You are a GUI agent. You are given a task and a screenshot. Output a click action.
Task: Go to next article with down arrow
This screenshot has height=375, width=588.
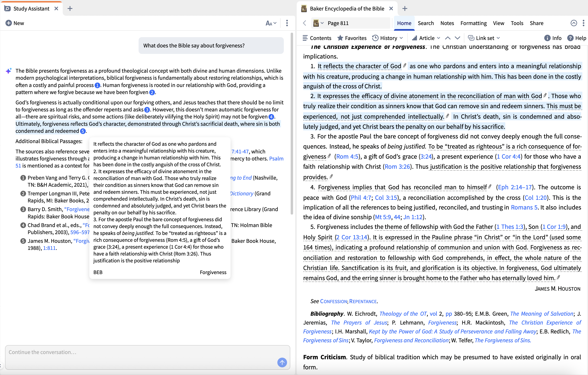point(457,38)
